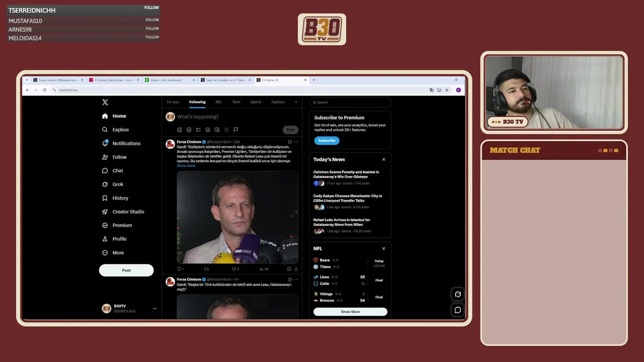The width and height of the screenshot is (644, 362).
Task: Open Notifications via the bell icon
Action: [105, 143]
